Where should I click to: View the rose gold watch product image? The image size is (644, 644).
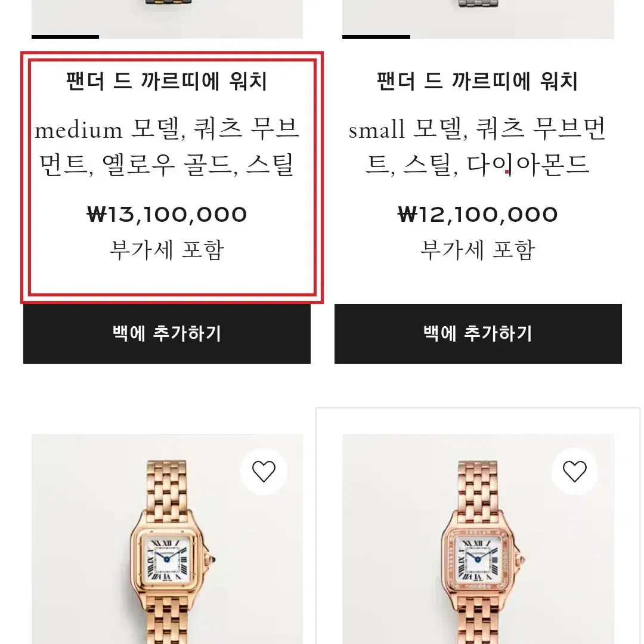coord(168,539)
